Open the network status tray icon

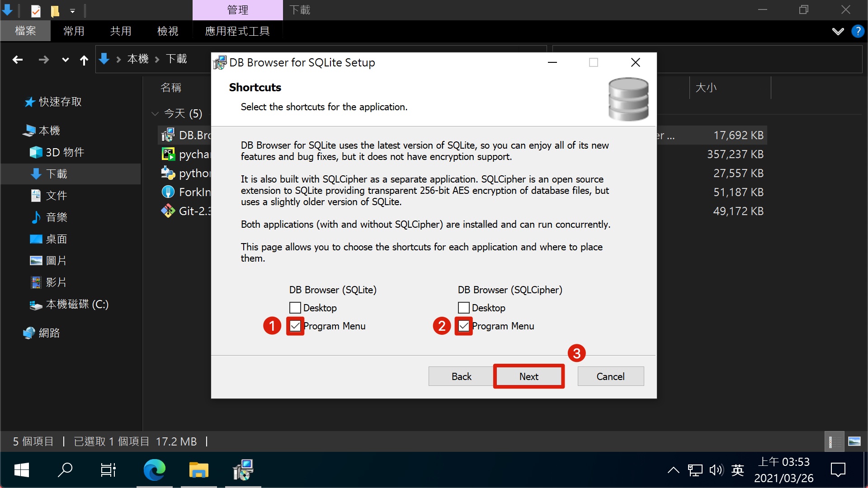tap(695, 470)
